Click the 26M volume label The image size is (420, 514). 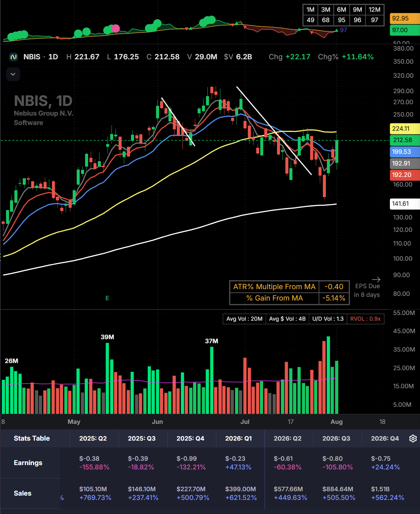point(11,361)
